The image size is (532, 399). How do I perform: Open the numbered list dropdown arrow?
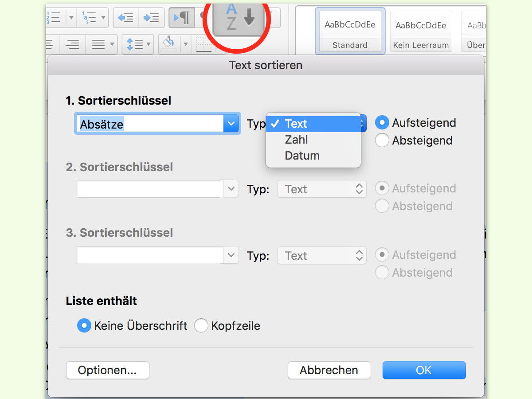[x=71, y=18]
